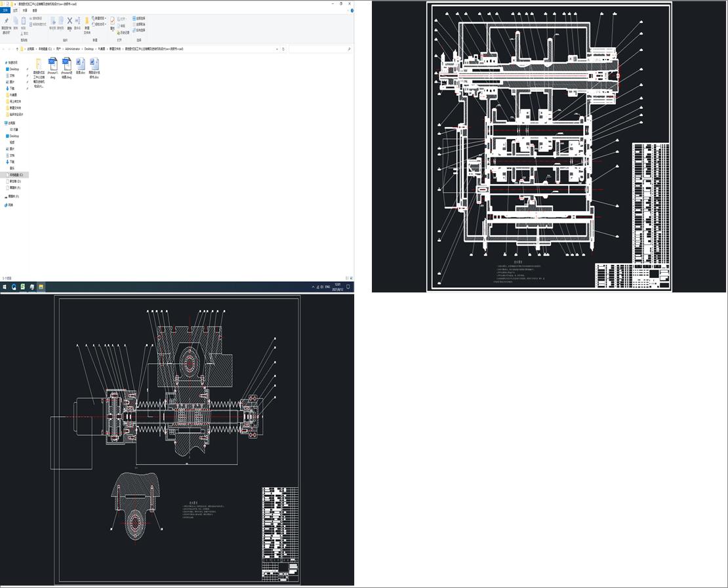Open the first .doc file icon
Image resolution: width=728 pixels, height=588 pixels.
(x=81, y=64)
